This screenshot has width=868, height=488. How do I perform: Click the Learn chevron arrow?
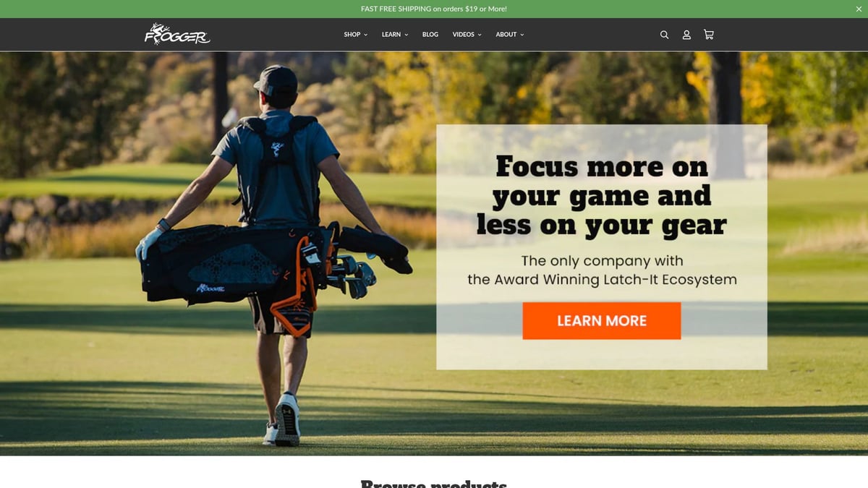406,35
